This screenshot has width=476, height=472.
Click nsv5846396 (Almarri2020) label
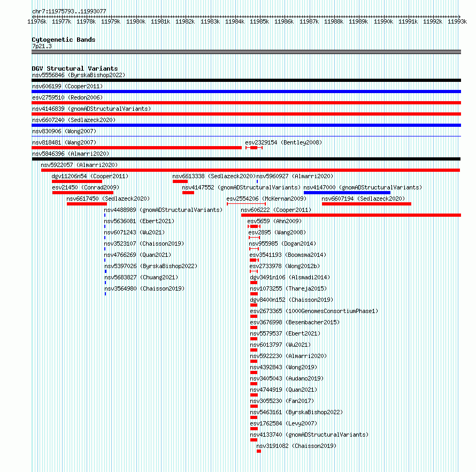click(x=71, y=154)
